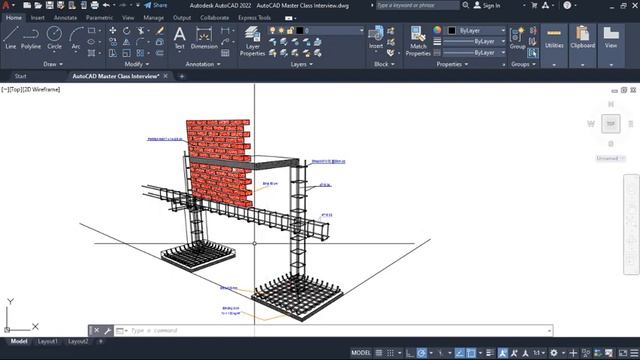640x360 pixels.
Task: Toggle snap mode in status bar
Action: [x=390, y=353]
